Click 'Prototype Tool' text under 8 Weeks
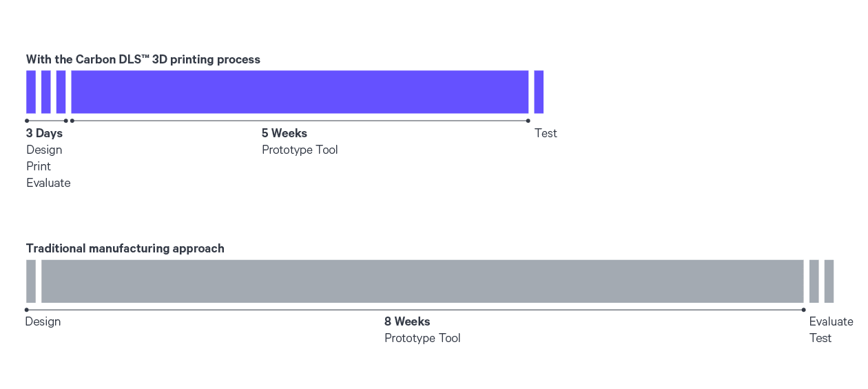 tap(422, 338)
